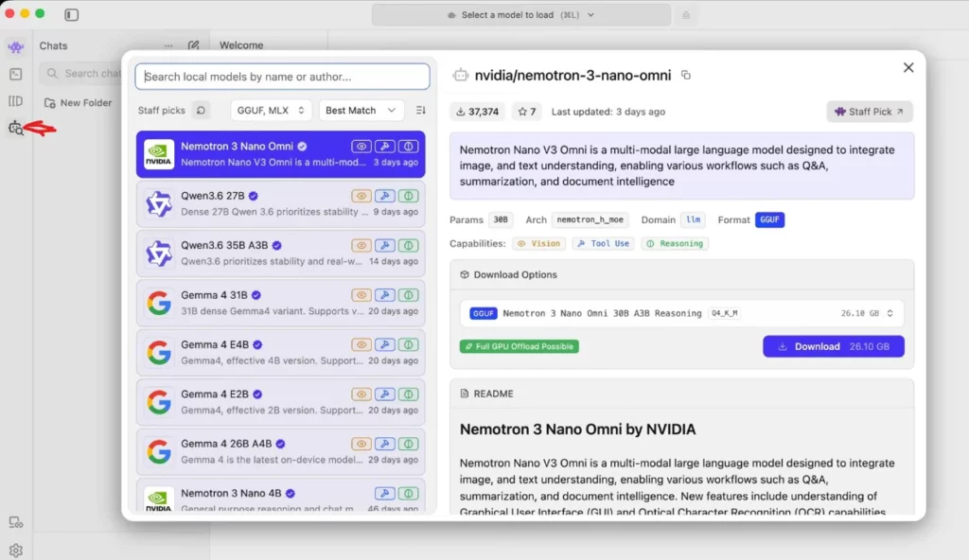Viewport: 969px width, 560px height.
Task: Select the Nemotron 3 Nano Omni model entry
Action: (x=280, y=154)
